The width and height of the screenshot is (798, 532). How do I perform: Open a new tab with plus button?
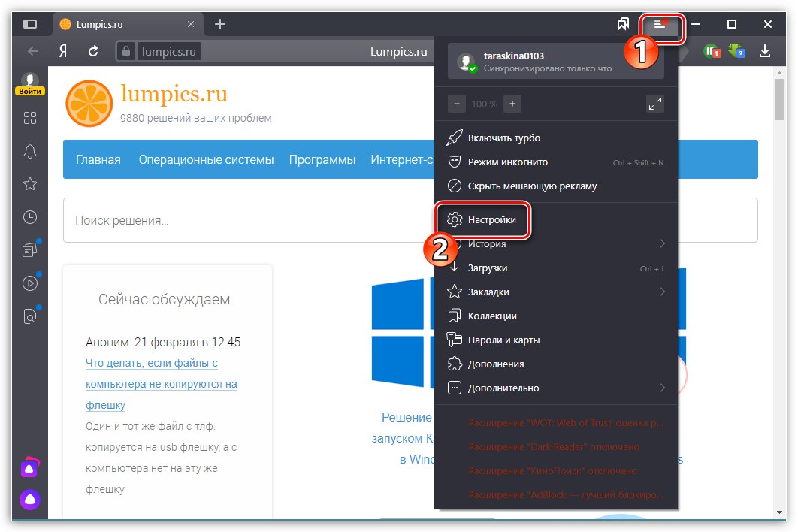pos(220,24)
